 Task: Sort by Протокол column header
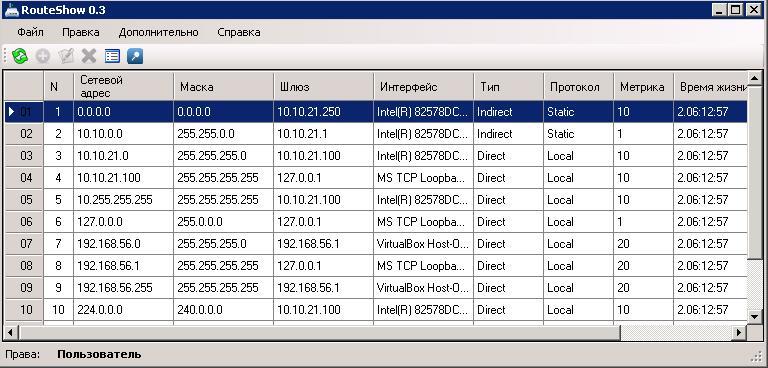click(578, 87)
